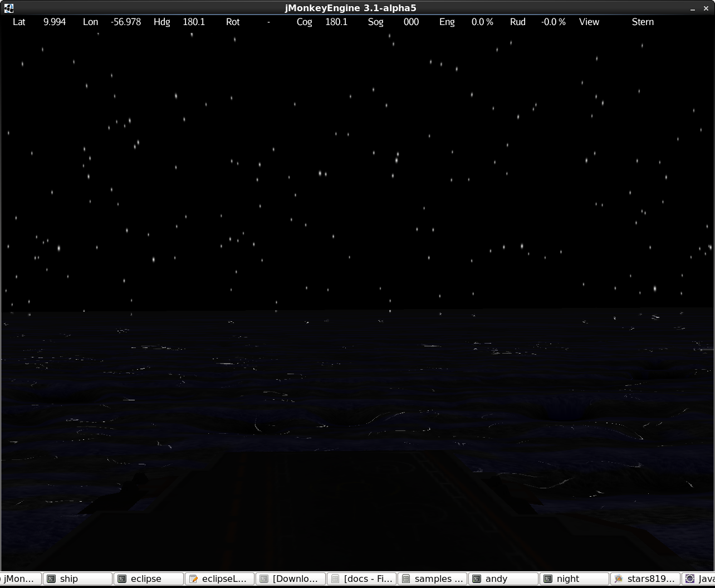Switch to the Java taskbar entry
This screenshot has height=588, width=715.
(x=699, y=579)
